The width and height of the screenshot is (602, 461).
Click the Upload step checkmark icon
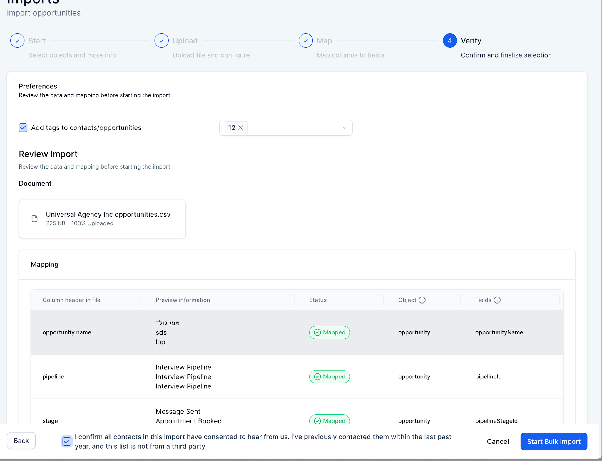[x=162, y=40]
